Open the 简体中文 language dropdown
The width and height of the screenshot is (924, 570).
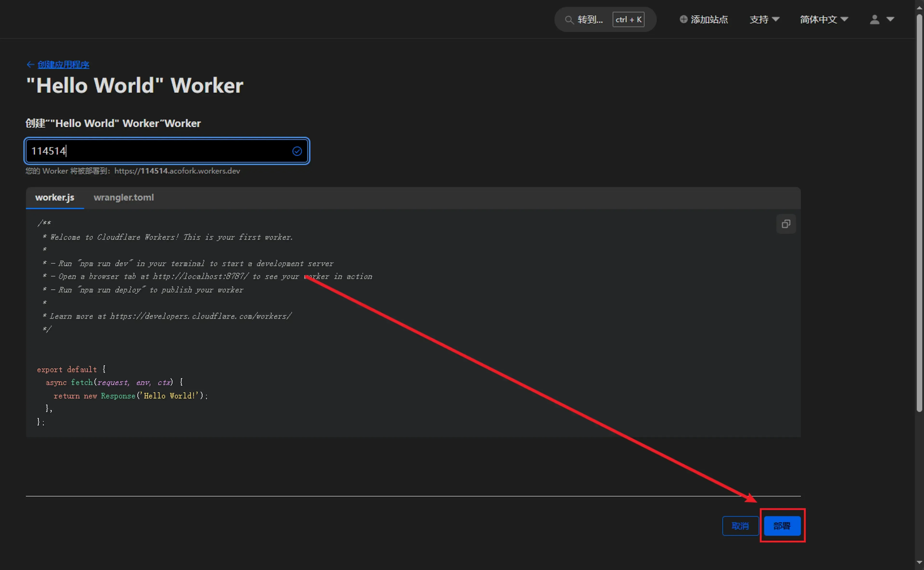point(824,19)
